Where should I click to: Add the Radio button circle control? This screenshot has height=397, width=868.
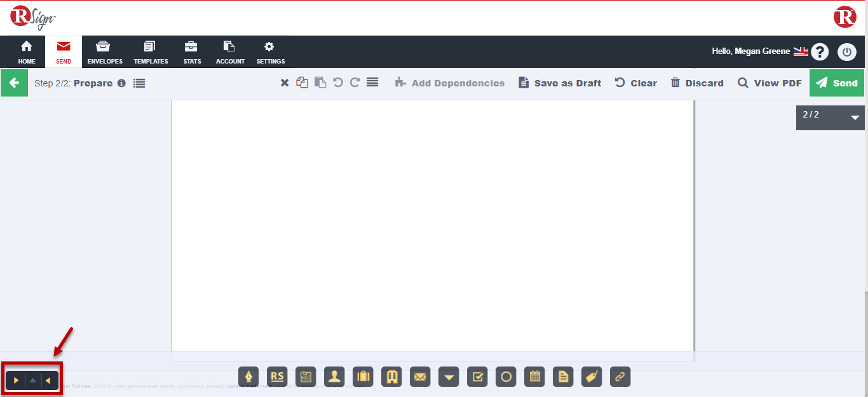tap(506, 377)
